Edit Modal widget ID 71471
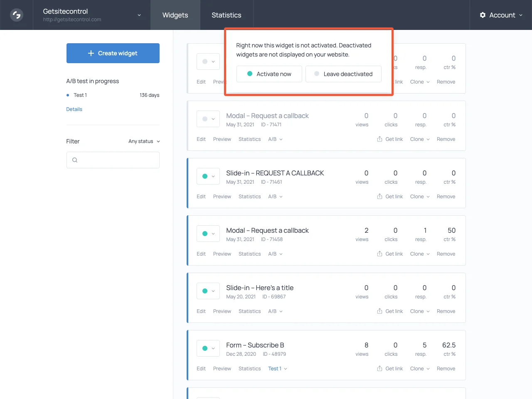This screenshot has width=532, height=399. pyautogui.click(x=201, y=139)
